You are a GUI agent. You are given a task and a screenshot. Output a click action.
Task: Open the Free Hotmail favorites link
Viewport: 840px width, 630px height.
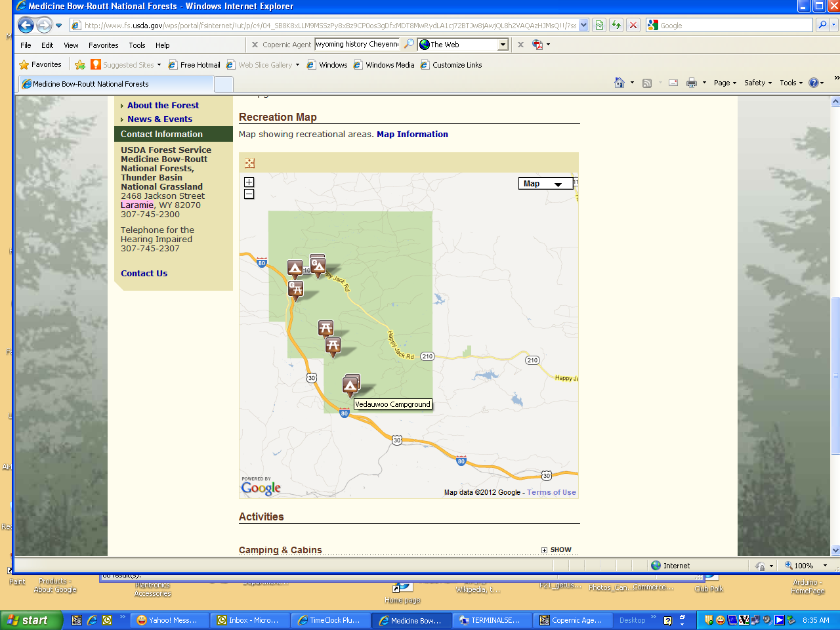click(x=194, y=64)
